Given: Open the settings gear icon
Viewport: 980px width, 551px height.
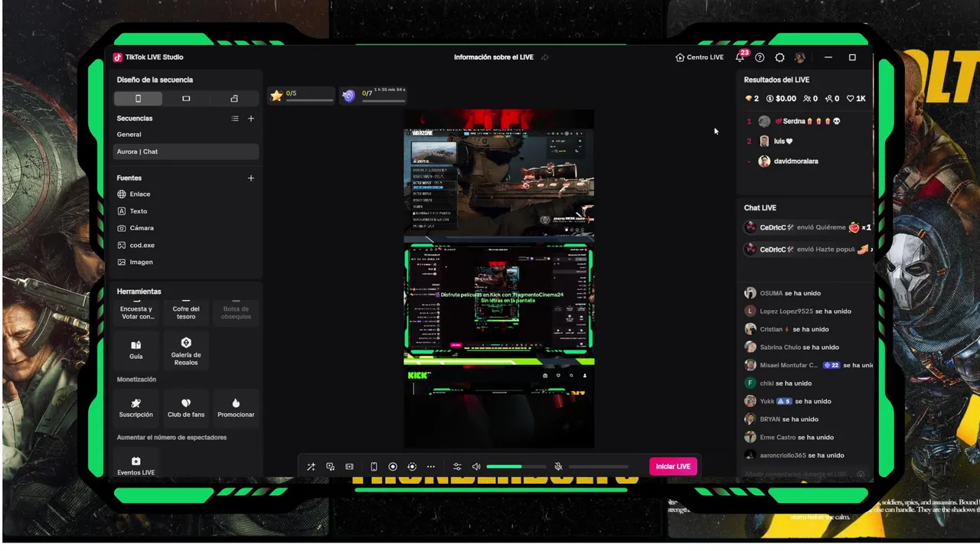Looking at the screenshot, I should click(x=779, y=57).
